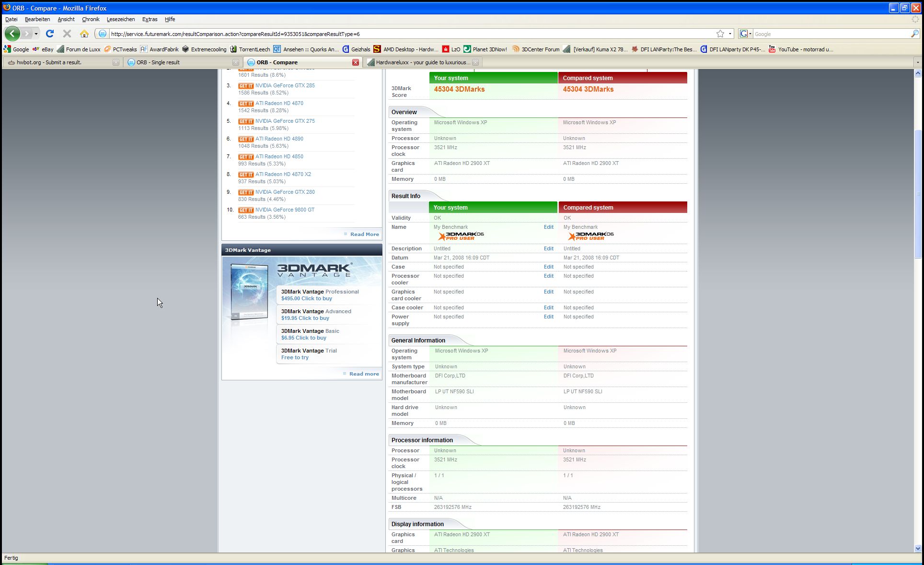
Task: Open the ATI Radeon HD 4890 link
Action: pyautogui.click(x=279, y=139)
